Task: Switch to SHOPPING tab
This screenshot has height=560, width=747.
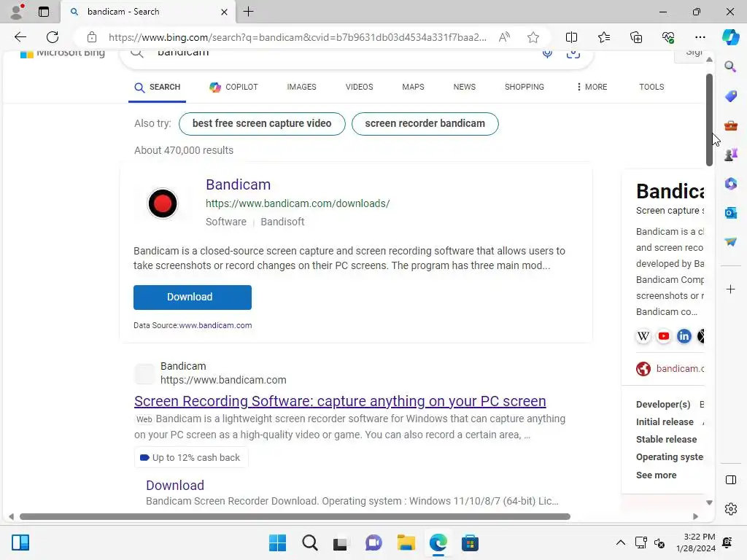Action: pyautogui.click(x=524, y=87)
